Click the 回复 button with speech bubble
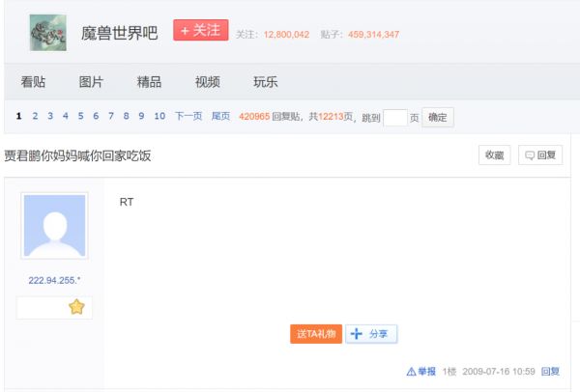The height and width of the screenshot is (392, 580). pos(540,155)
